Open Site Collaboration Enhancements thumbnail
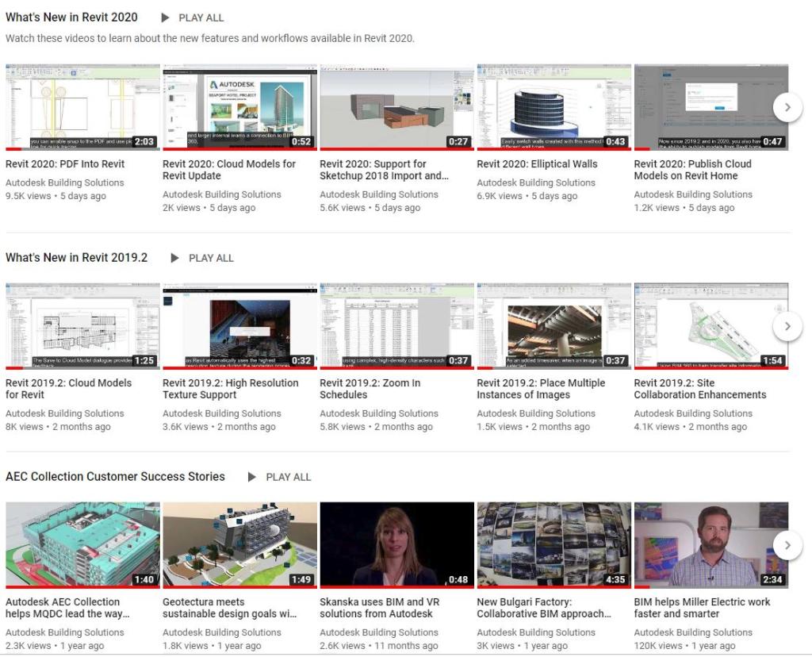 [x=711, y=326]
